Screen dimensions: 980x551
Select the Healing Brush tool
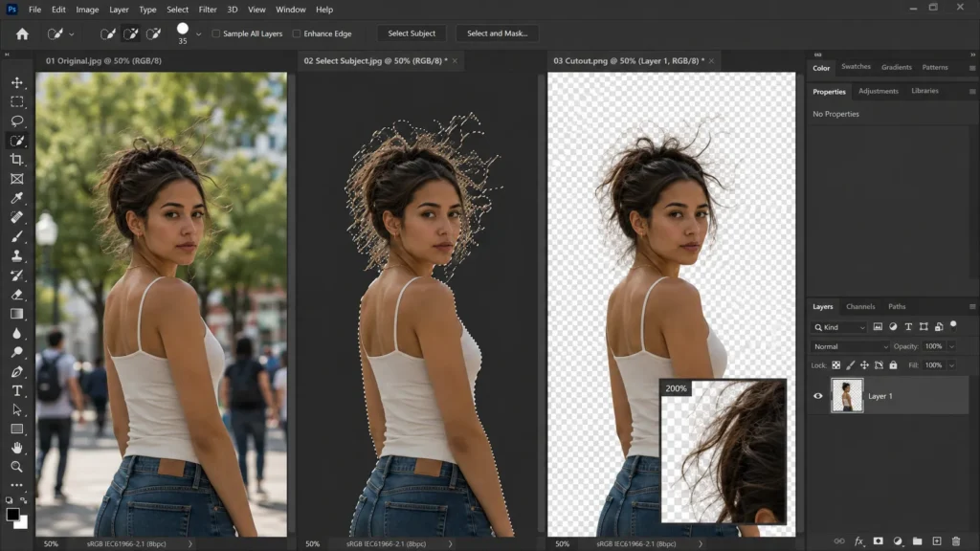(x=17, y=217)
